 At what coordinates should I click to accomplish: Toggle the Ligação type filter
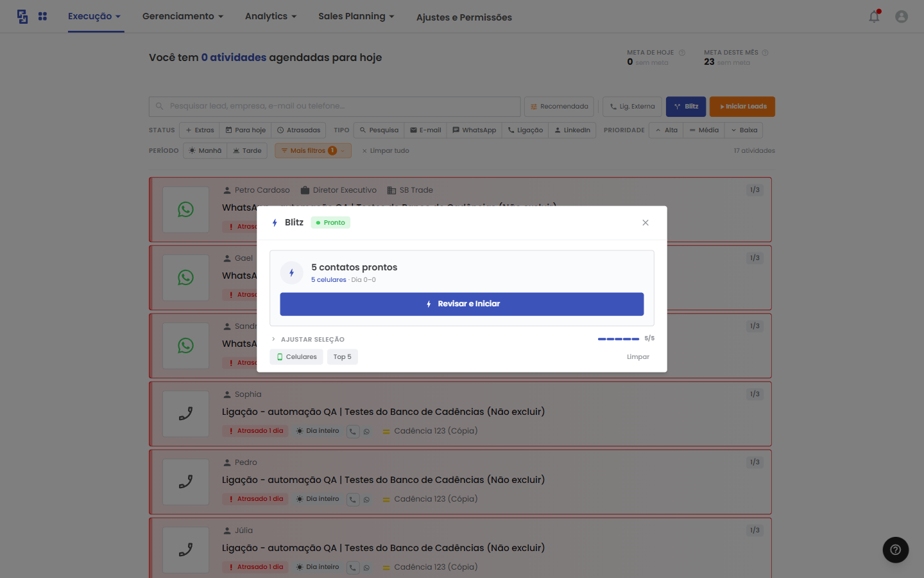coord(525,130)
